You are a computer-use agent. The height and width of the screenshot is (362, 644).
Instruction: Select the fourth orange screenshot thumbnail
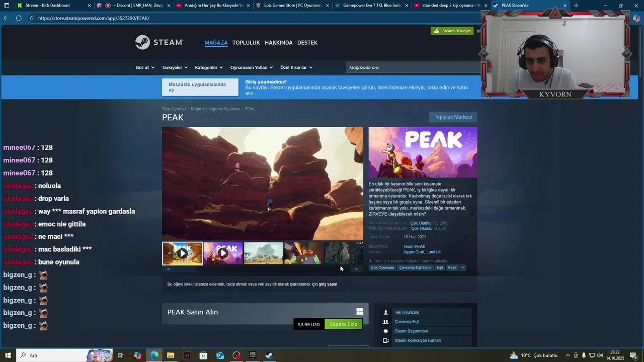point(304,253)
